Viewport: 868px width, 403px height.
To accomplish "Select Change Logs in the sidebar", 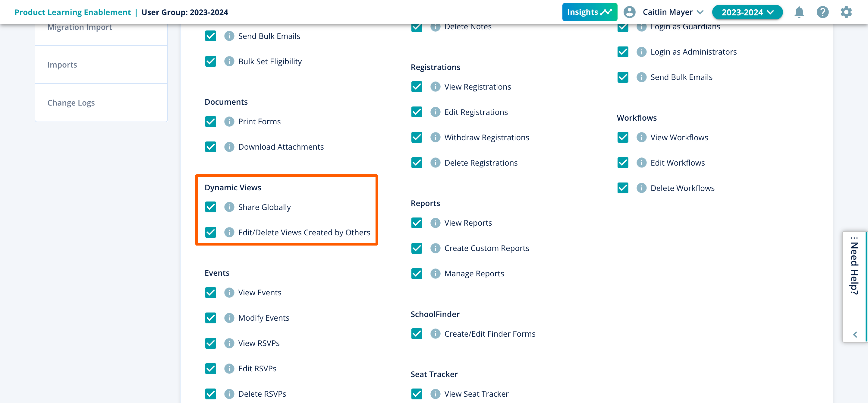I will click(x=71, y=103).
